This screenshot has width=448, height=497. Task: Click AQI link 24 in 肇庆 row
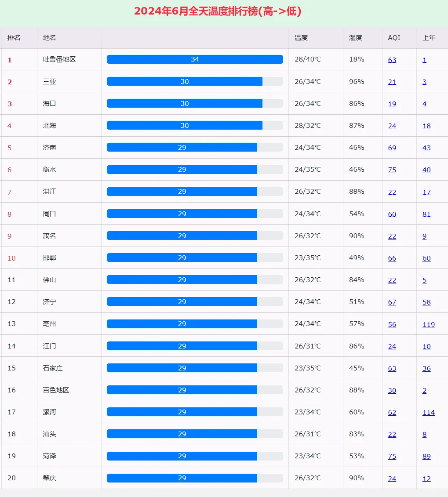tap(392, 479)
